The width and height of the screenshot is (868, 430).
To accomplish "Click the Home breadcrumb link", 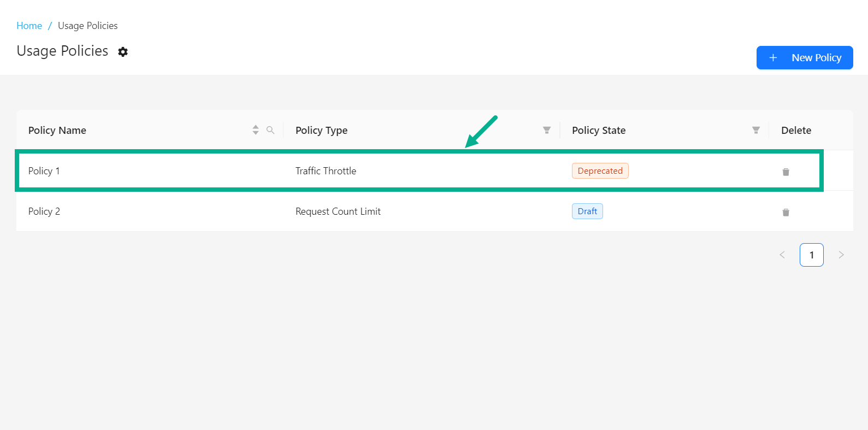I will (x=29, y=26).
